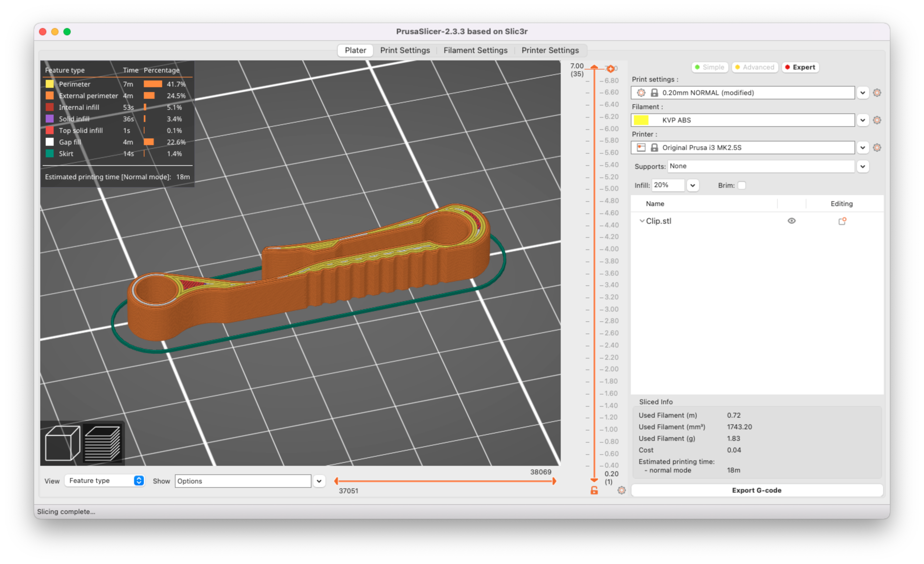This screenshot has height=564, width=924.
Task: Switch to Plater tab
Action: point(355,50)
